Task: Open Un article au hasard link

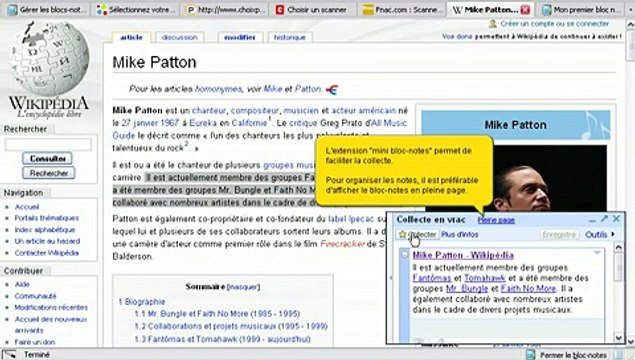Action: point(47,241)
